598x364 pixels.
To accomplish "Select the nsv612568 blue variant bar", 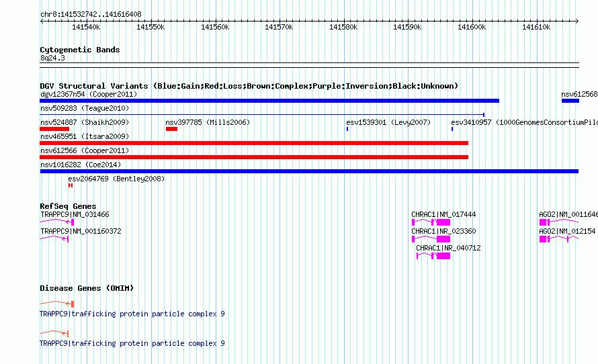I will [x=570, y=101].
